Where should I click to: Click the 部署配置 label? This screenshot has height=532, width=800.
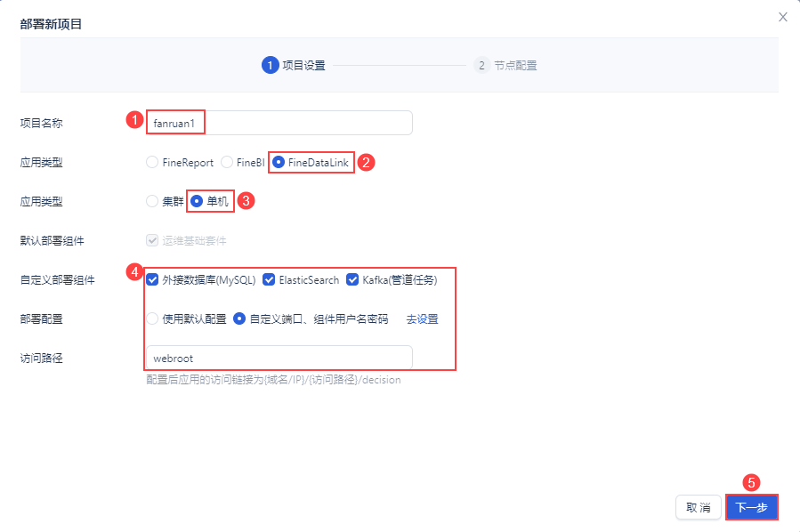click(x=41, y=319)
